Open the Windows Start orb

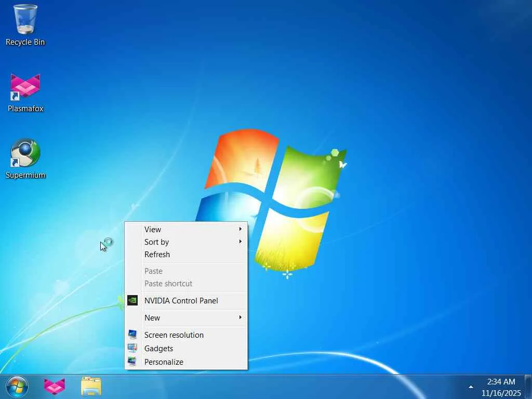[17, 387]
